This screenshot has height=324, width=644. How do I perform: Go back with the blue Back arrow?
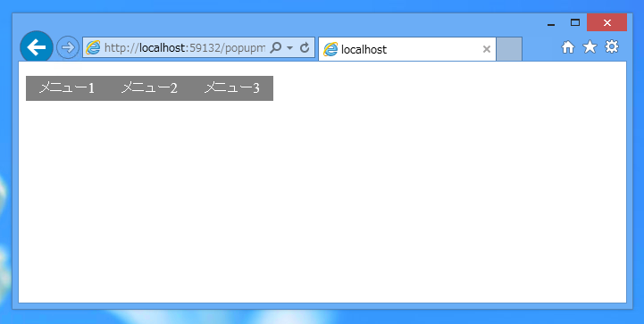click(x=37, y=47)
